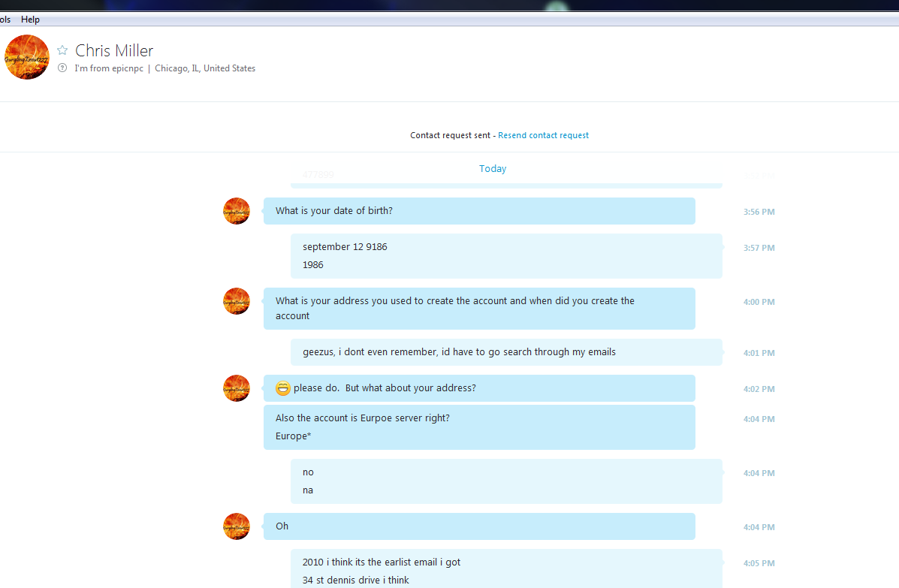Click the Chris Miller contact name
Image resolution: width=899 pixels, height=588 pixels.
point(114,50)
